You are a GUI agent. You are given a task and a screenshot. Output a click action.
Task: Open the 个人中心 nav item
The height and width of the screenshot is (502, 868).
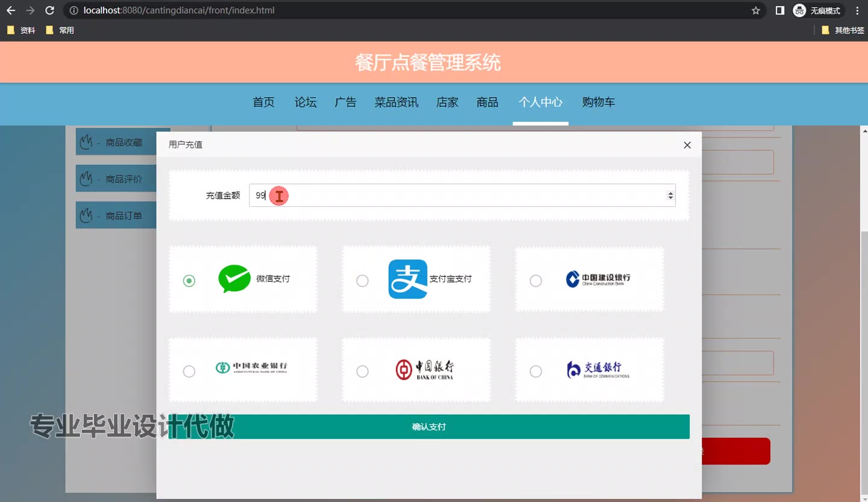[x=541, y=102]
